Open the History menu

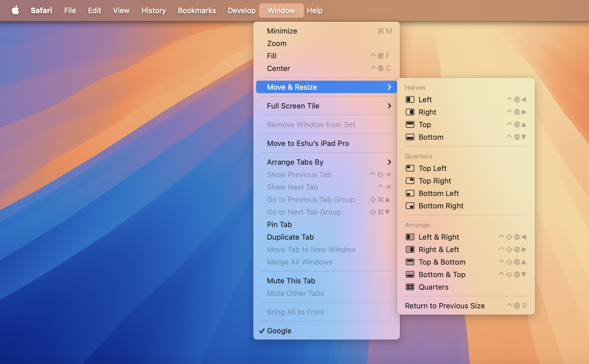(154, 11)
